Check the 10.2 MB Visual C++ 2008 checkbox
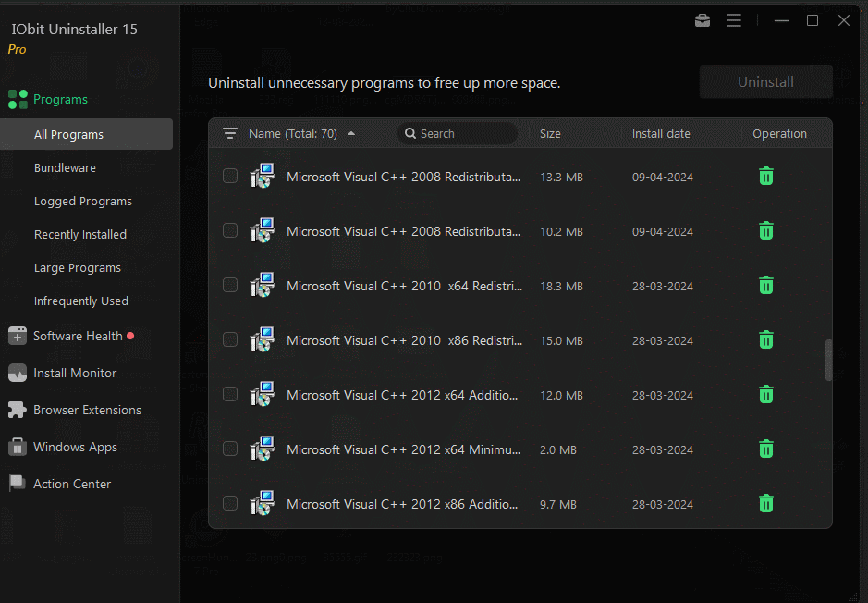Viewport: 868px width, 603px height. 230,229
